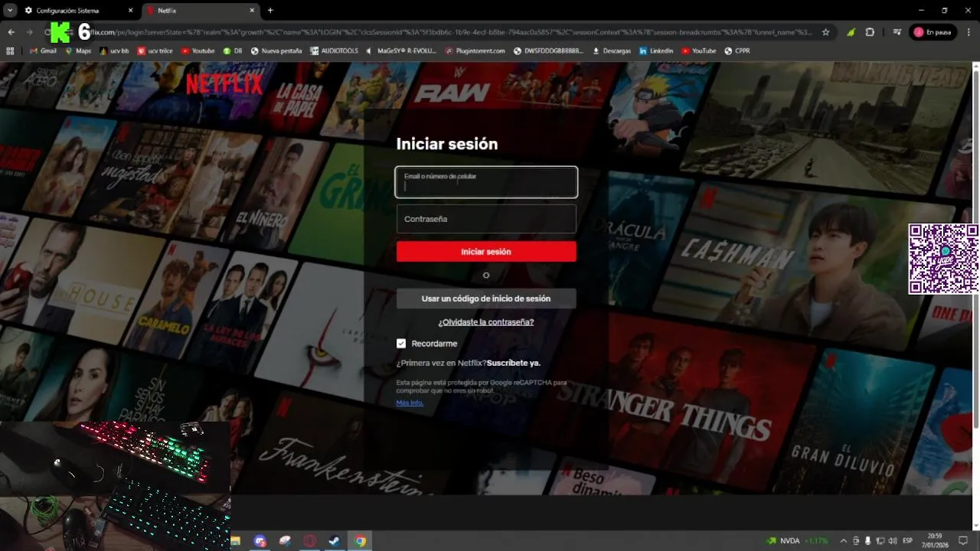Open the media controls icon in Chrome toolbar
Image resolution: width=980 pixels, height=551 pixels.
pos(897,32)
